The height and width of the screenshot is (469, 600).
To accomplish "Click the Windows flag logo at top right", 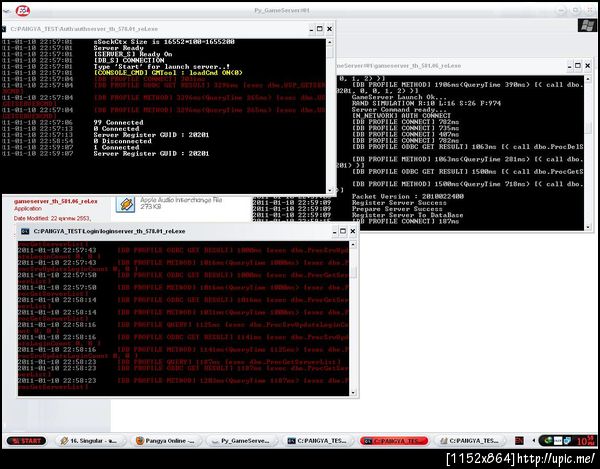I will coord(587,26).
